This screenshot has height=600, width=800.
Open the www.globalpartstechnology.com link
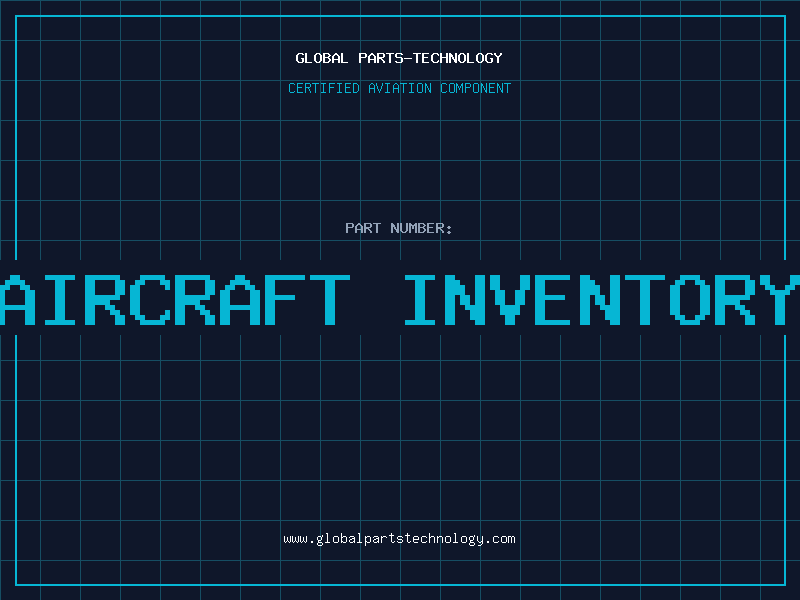tap(399, 539)
